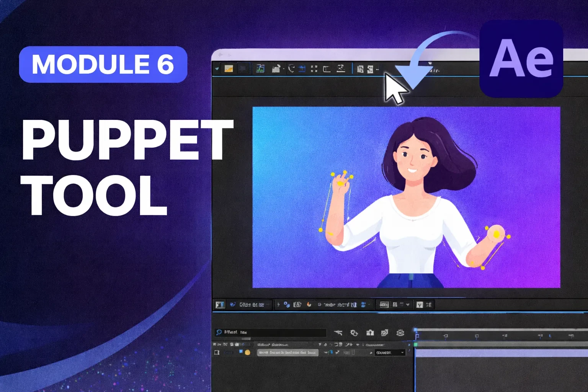
Task: Click the yellow puppet pin on the raised fingertips
Action: click(x=345, y=173)
